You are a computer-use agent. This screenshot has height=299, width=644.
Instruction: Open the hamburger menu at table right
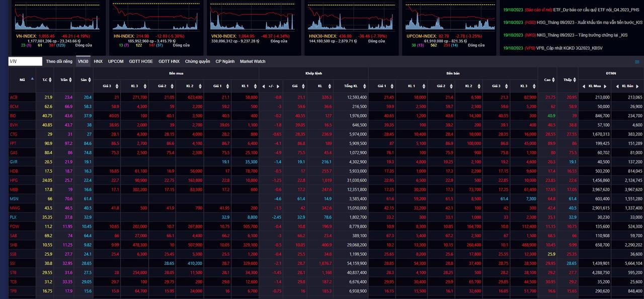pyautogui.click(x=637, y=62)
